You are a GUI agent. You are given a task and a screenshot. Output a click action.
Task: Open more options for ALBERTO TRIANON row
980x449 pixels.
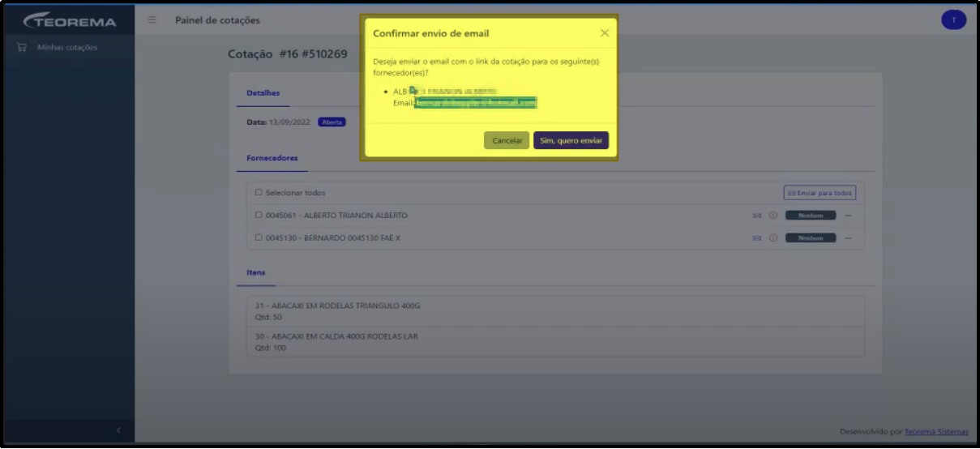[x=848, y=216]
